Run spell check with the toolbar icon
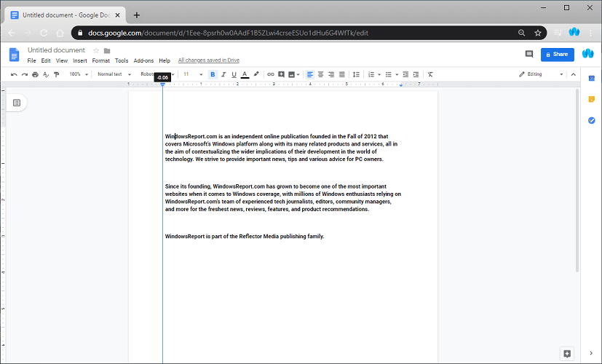The height and width of the screenshot is (364, 602). point(46,74)
